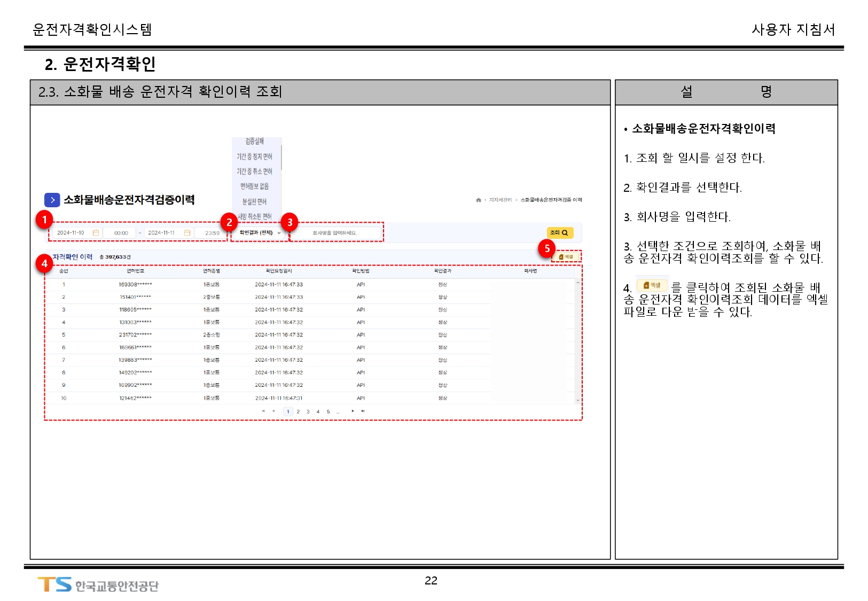Click the yellow 조회 search button

[559, 233]
